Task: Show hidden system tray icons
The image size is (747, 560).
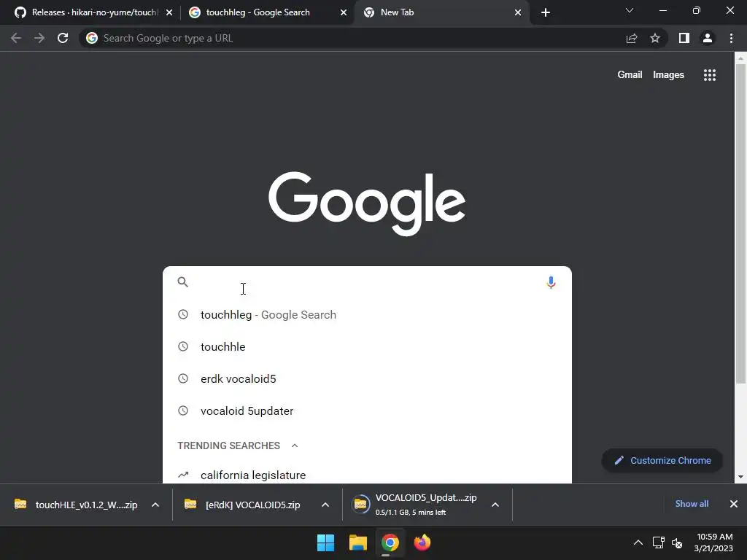Action: 638,542
